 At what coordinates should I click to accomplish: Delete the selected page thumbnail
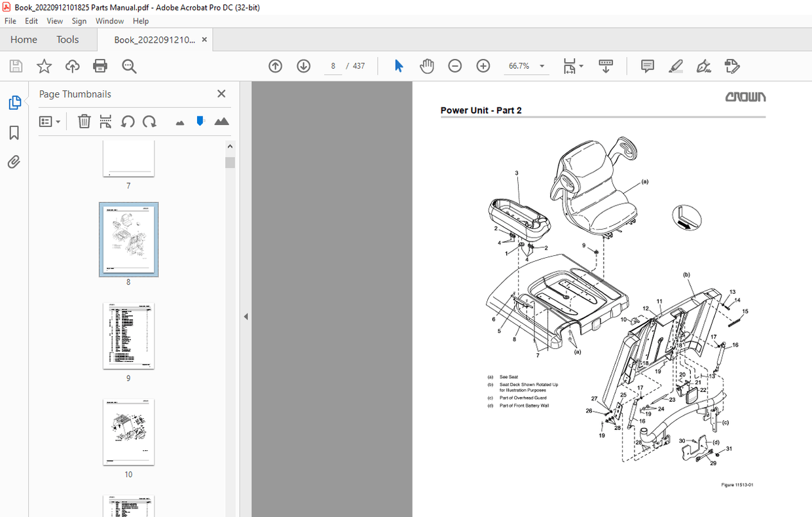pos(84,121)
